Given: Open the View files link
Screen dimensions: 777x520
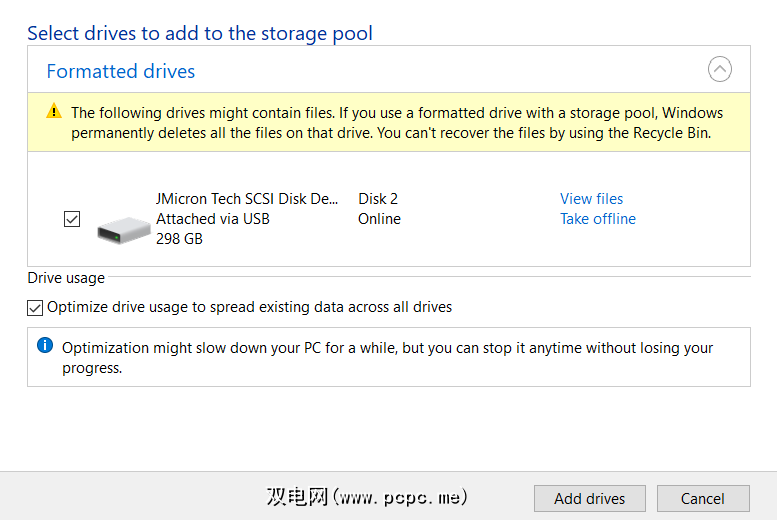Looking at the screenshot, I should coord(591,199).
